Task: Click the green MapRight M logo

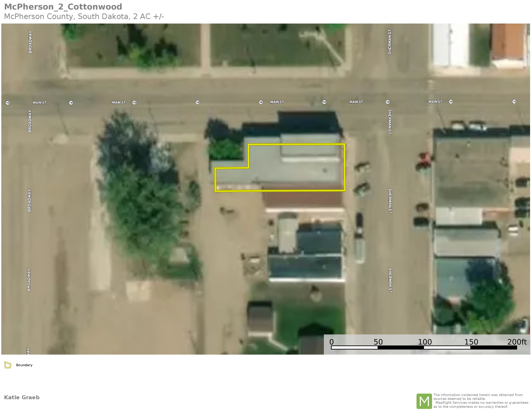Action: tap(424, 401)
